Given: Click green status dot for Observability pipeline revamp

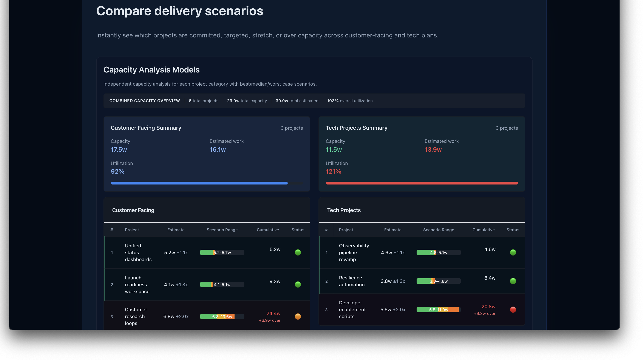Looking at the screenshot, I should point(513,252).
